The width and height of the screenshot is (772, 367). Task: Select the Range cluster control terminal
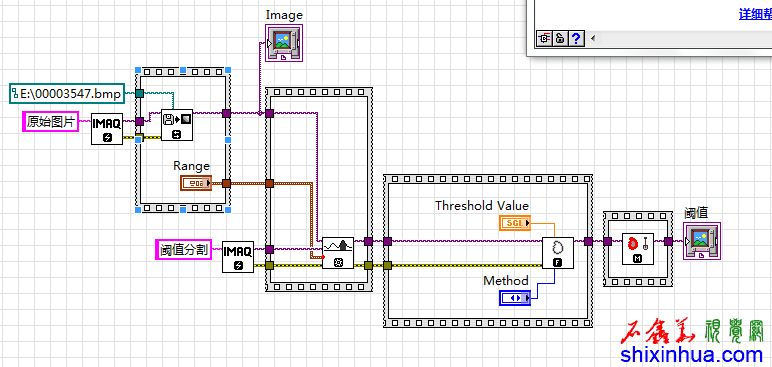[x=196, y=183]
